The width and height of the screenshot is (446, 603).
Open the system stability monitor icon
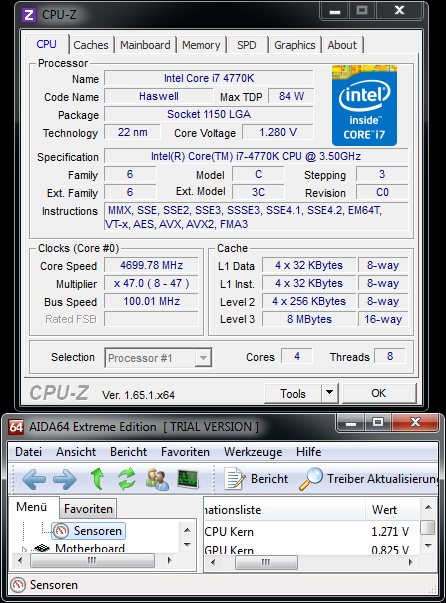coord(188,479)
